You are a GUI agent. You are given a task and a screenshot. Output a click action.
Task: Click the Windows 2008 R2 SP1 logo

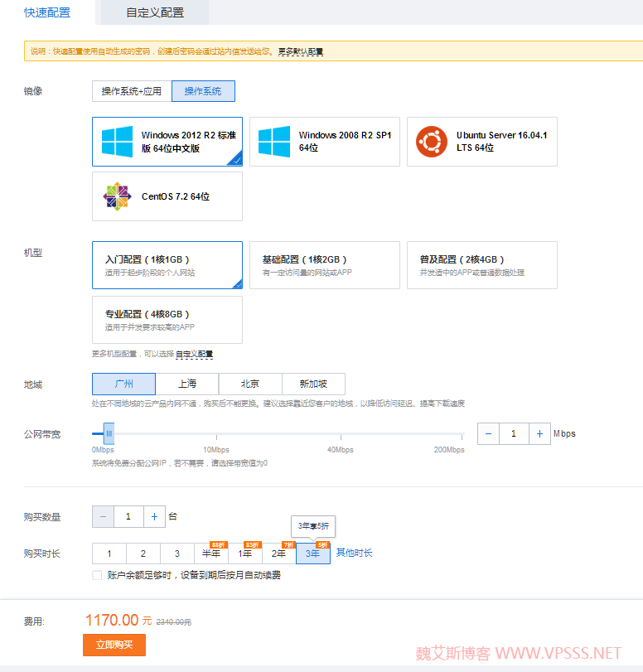pos(273,142)
